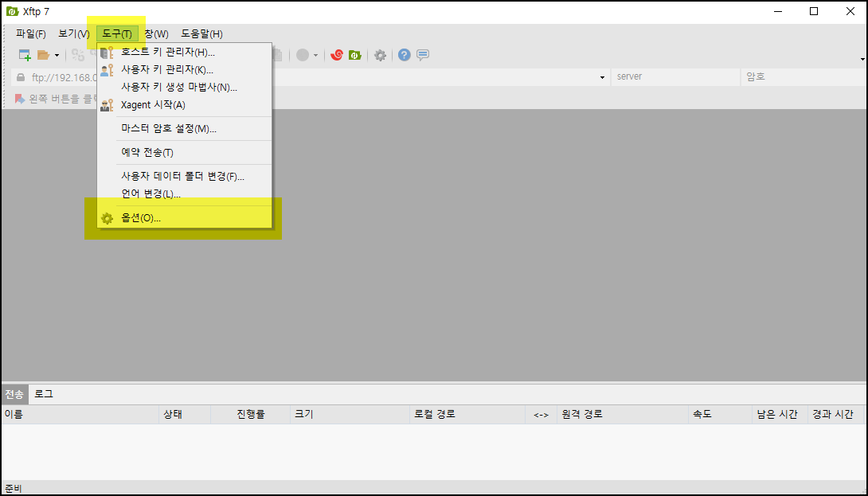This screenshot has height=496, width=868.
Task: Switch to the 로그 tab
Action: pyautogui.click(x=44, y=395)
